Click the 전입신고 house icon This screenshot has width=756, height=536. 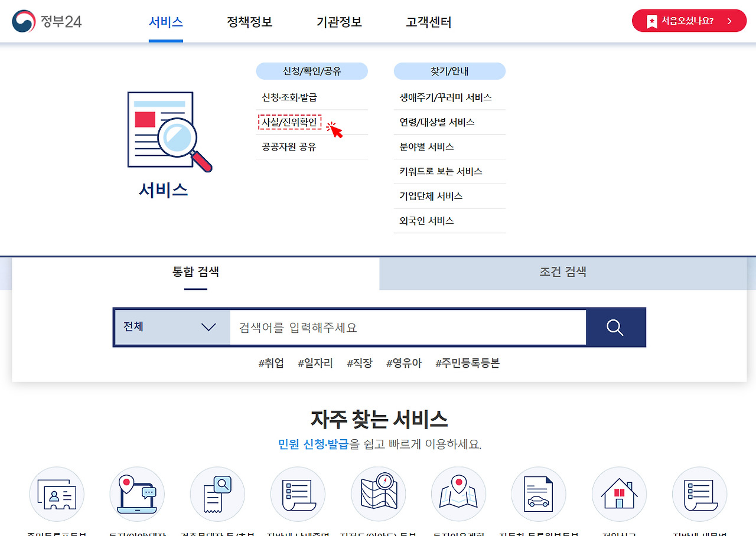[x=619, y=494]
